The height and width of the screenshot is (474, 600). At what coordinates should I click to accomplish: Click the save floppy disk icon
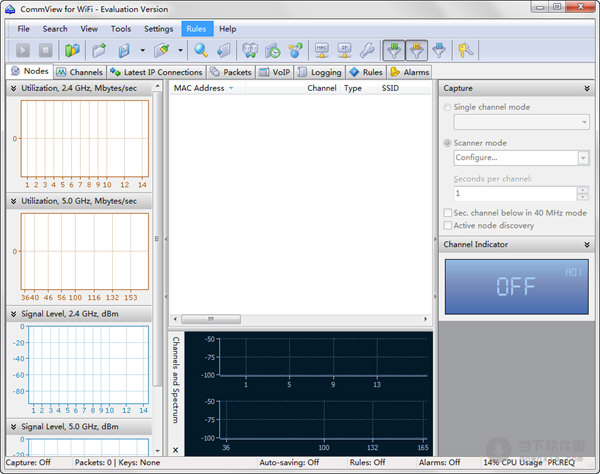click(x=124, y=50)
